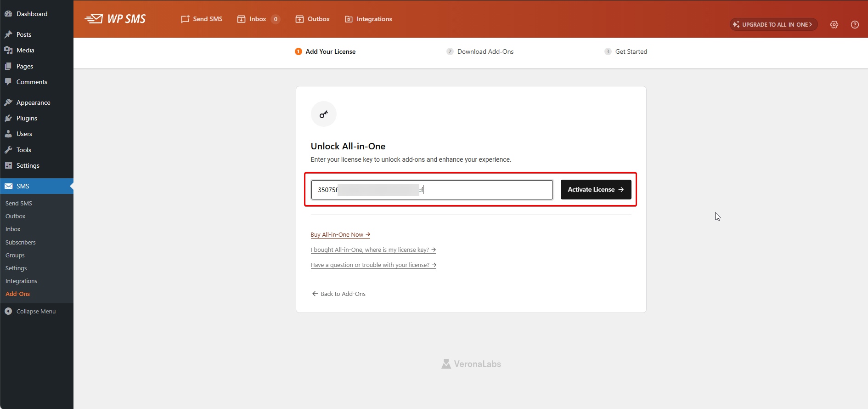Go to Plugins
The image size is (868, 409).
[37, 118]
